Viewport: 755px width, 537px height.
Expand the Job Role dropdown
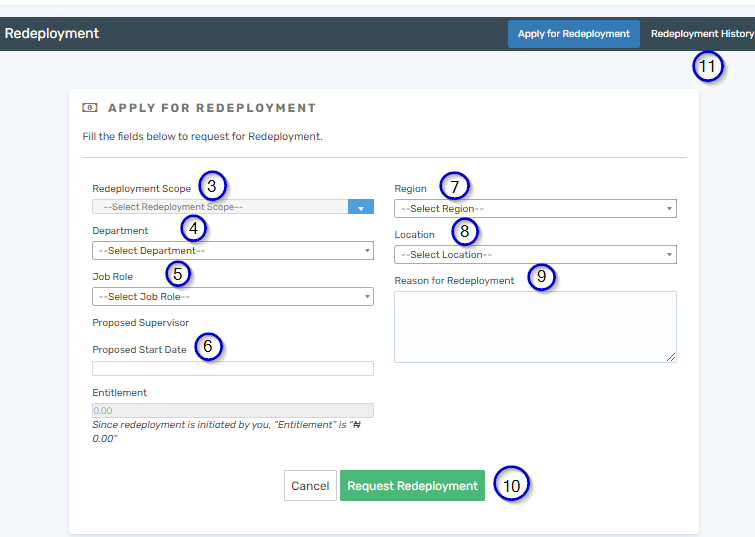(x=232, y=296)
